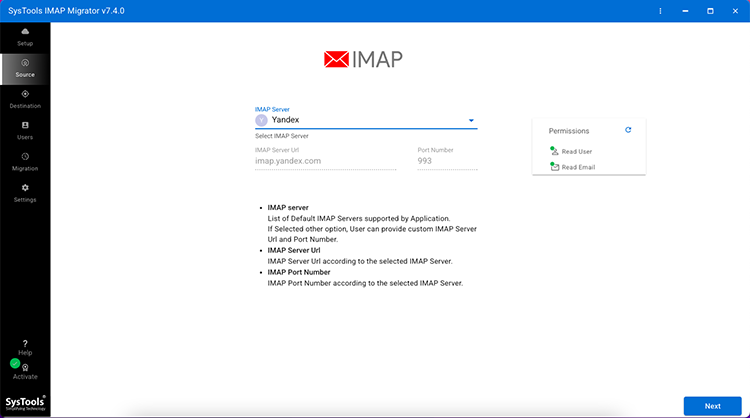This screenshot has width=750, height=418.
Task: Click the SysTools logo at bottom left
Action: coord(25,403)
